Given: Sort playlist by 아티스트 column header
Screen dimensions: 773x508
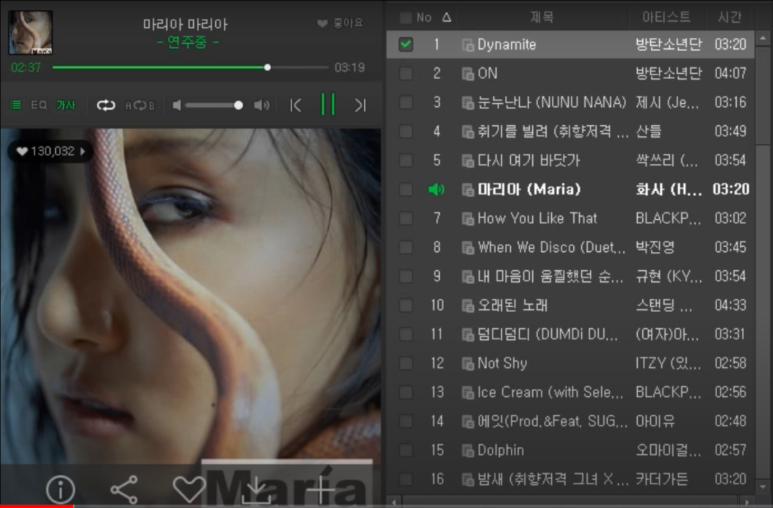Looking at the screenshot, I should point(666,18).
